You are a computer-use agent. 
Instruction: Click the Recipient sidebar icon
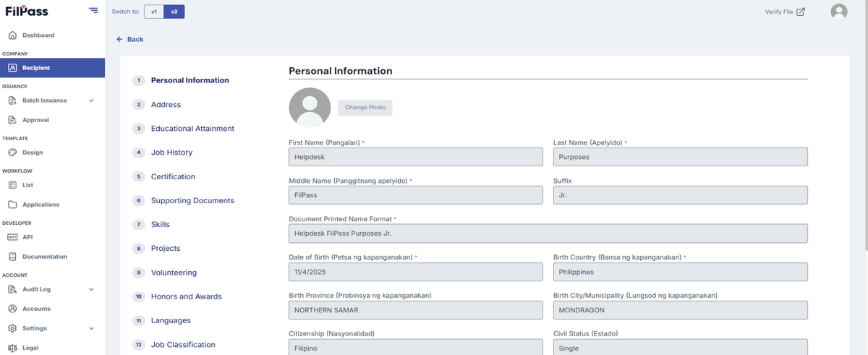pyautogui.click(x=12, y=68)
